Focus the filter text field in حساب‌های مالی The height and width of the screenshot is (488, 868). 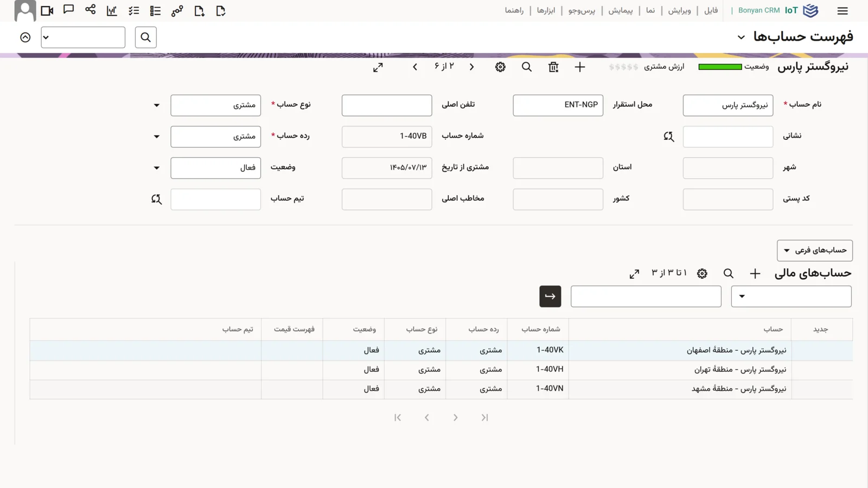pyautogui.click(x=646, y=297)
